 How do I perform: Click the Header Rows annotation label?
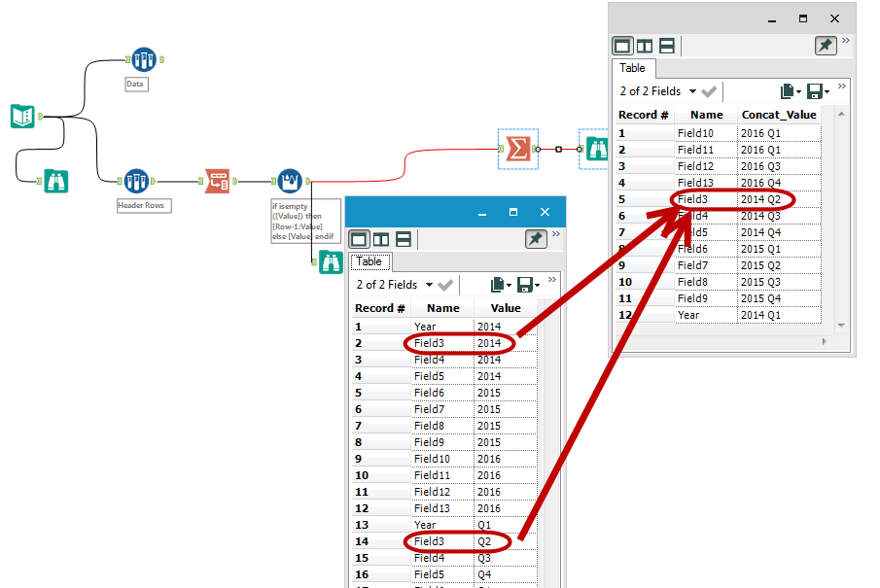144,205
